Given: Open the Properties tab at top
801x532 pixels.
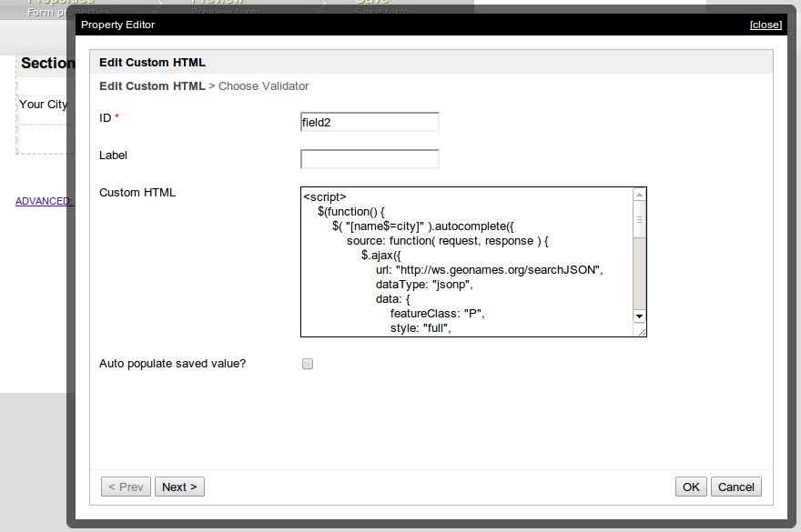Looking at the screenshot, I should pos(60,5).
